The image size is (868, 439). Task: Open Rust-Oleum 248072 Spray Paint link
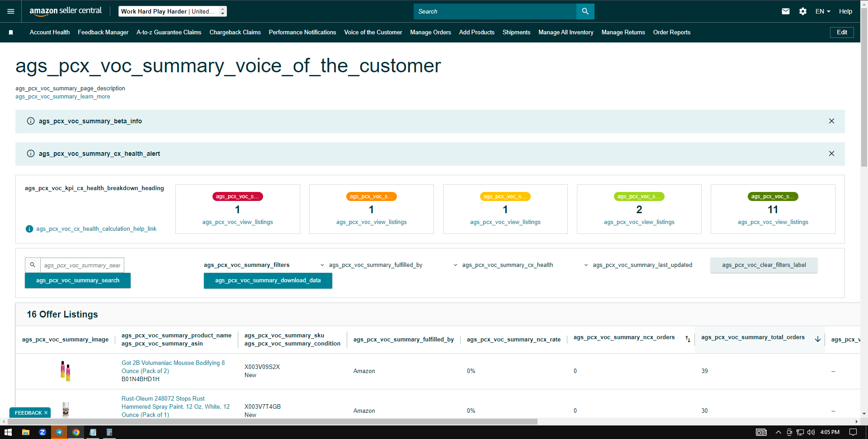[x=175, y=406]
